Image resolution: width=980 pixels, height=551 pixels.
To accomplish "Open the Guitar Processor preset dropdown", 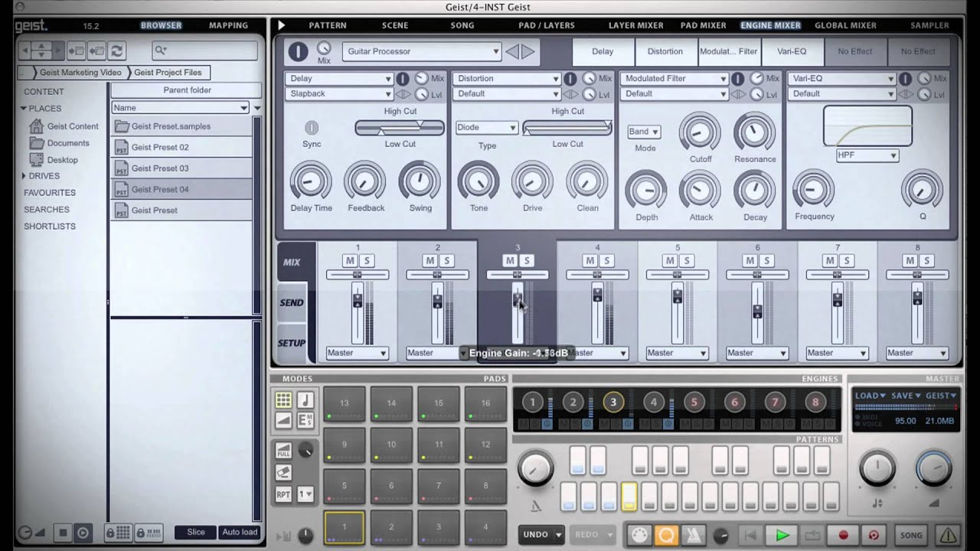I will (421, 51).
